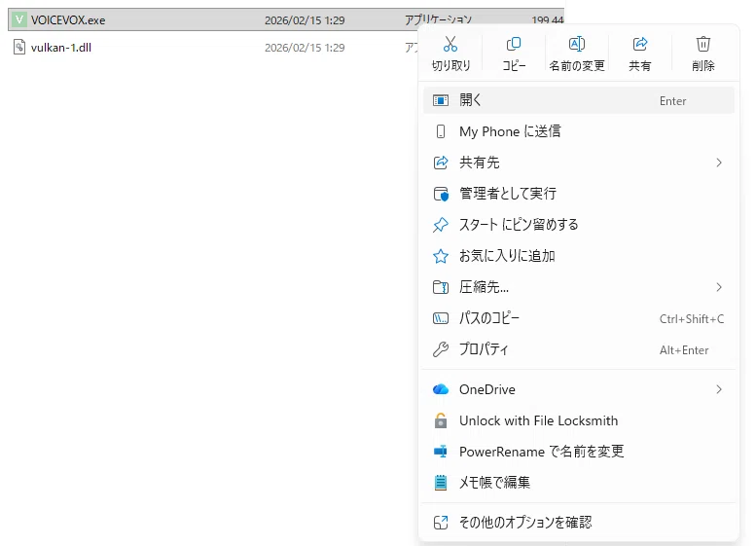
Task: Click the zip folder icon beside 圧縮先
Action: point(441,287)
